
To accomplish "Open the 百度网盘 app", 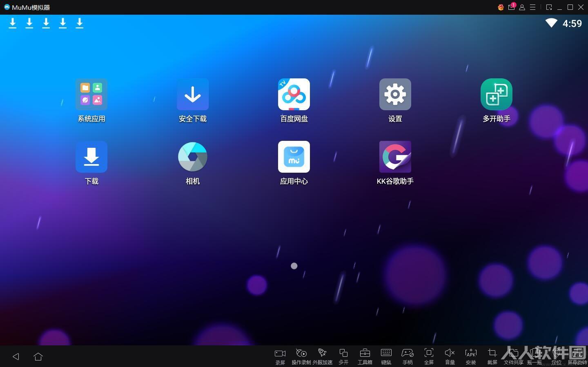I will [x=294, y=94].
